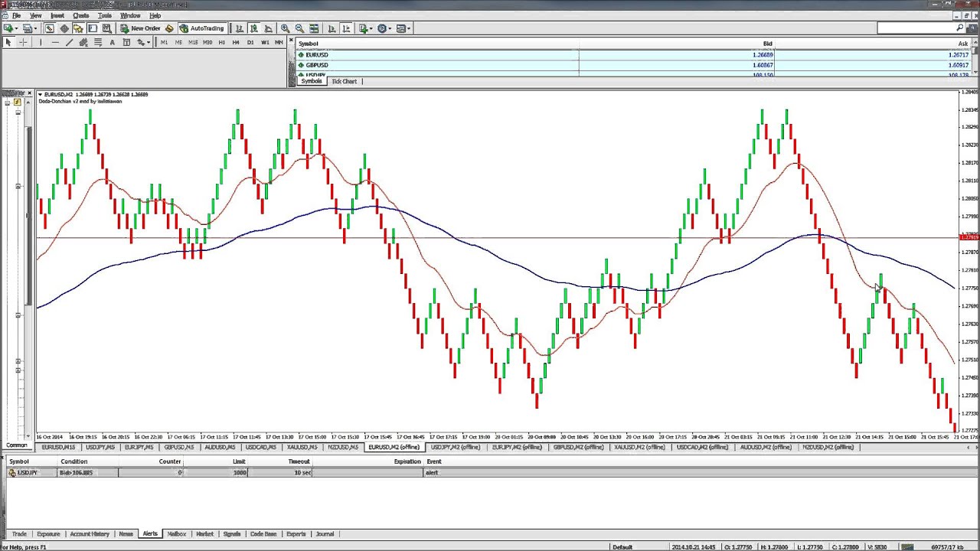Open the Strategy Tester panel icon
Image resolution: width=980 pixels, height=551 pixels.
click(106, 28)
